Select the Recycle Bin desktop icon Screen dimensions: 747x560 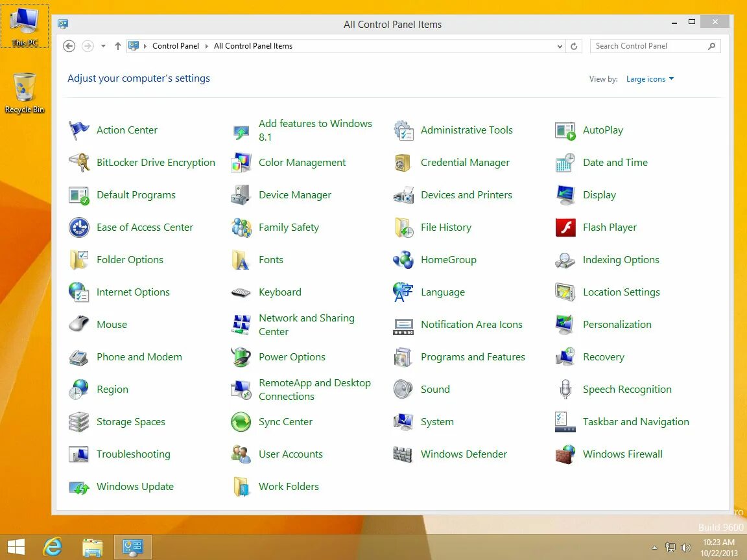pos(24,93)
